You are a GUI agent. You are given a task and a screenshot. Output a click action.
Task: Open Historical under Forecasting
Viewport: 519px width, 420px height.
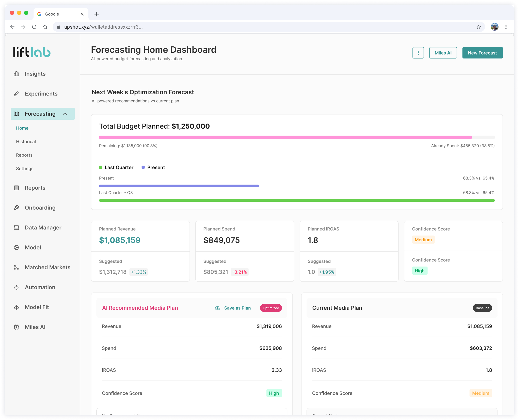(x=26, y=142)
